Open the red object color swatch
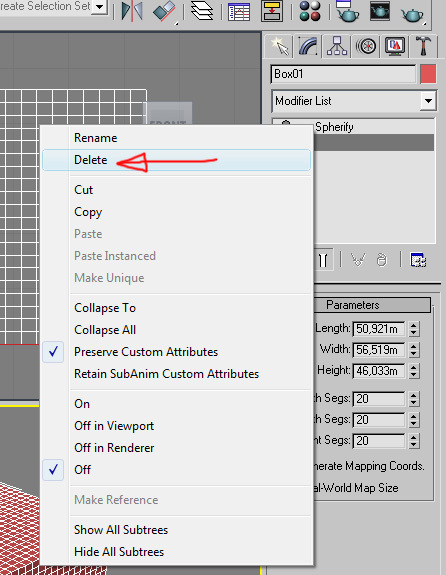This screenshot has height=575, width=446. 428,74
